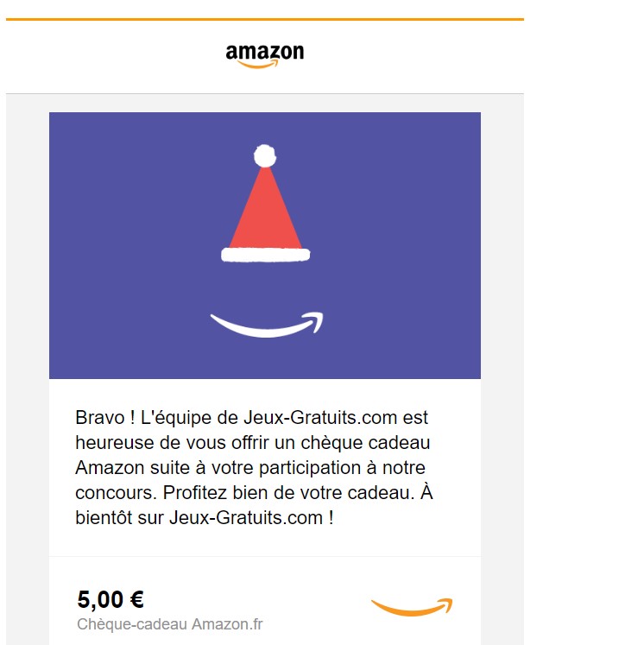This screenshot has width=644, height=645.
Task: Click the white pom-pom atop the Santa hat
Action: 265,156
